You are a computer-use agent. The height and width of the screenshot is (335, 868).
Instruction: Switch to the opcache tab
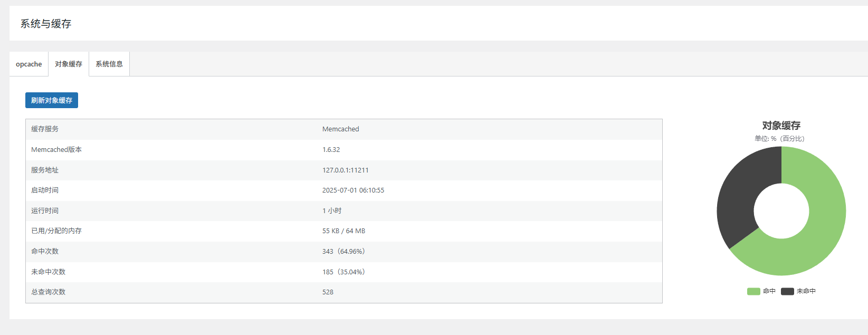pos(29,64)
